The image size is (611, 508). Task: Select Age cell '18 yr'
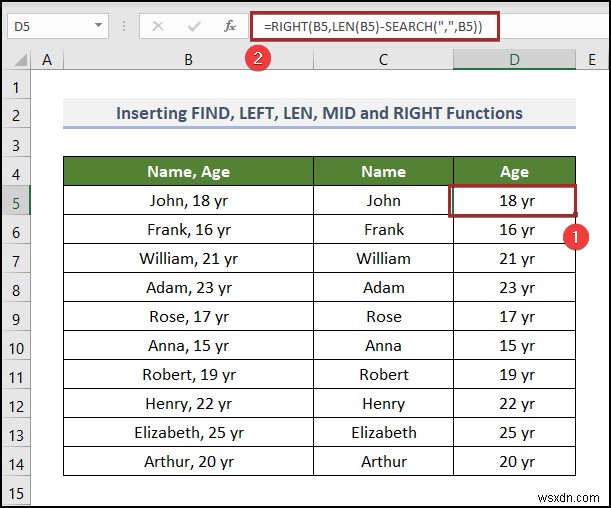click(514, 200)
